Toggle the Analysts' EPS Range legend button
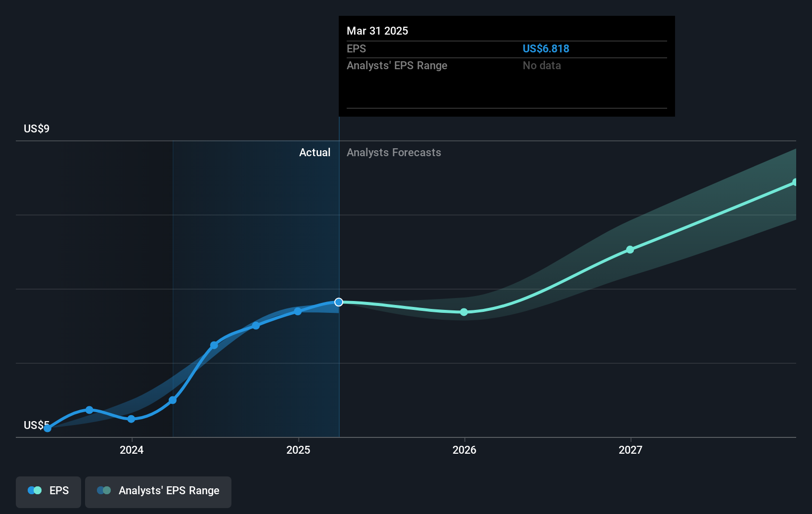The width and height of the screenshot is (812, 514). tap(158, 492)
